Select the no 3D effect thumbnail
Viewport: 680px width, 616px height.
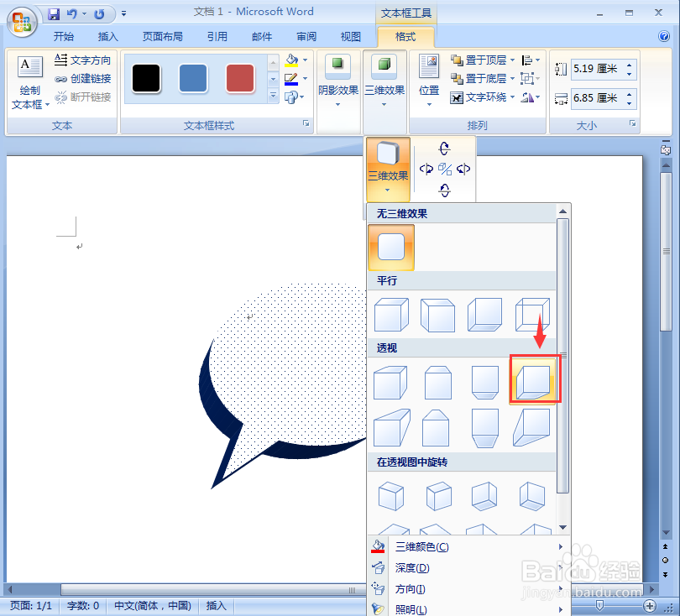[x=391, y=247]
